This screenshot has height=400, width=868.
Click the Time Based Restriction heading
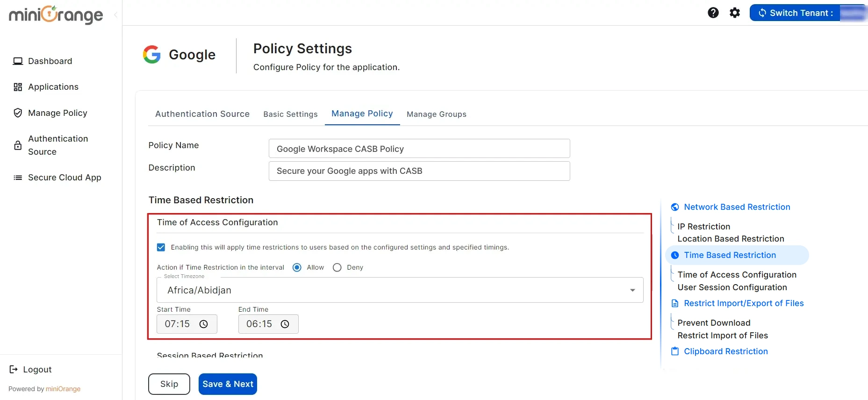coord(201,200)
